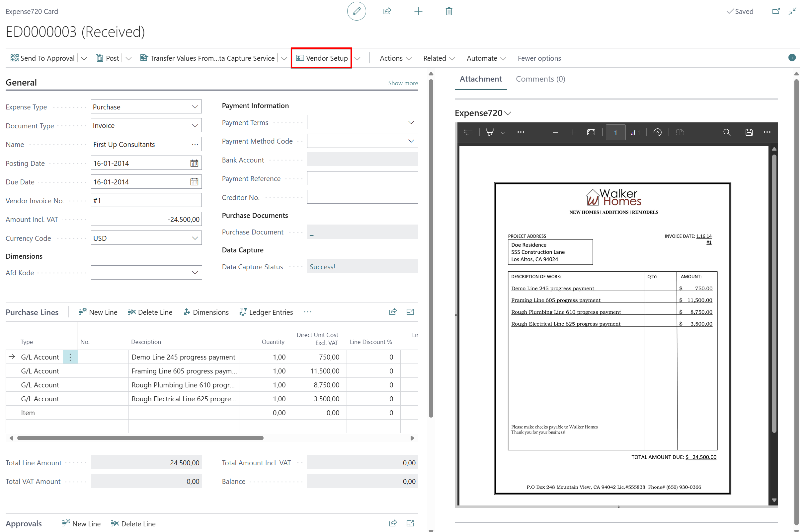This screenshot has width=803, height=532.
Task: Click the PDF zoom in plus
Action: tap(573, 132)
